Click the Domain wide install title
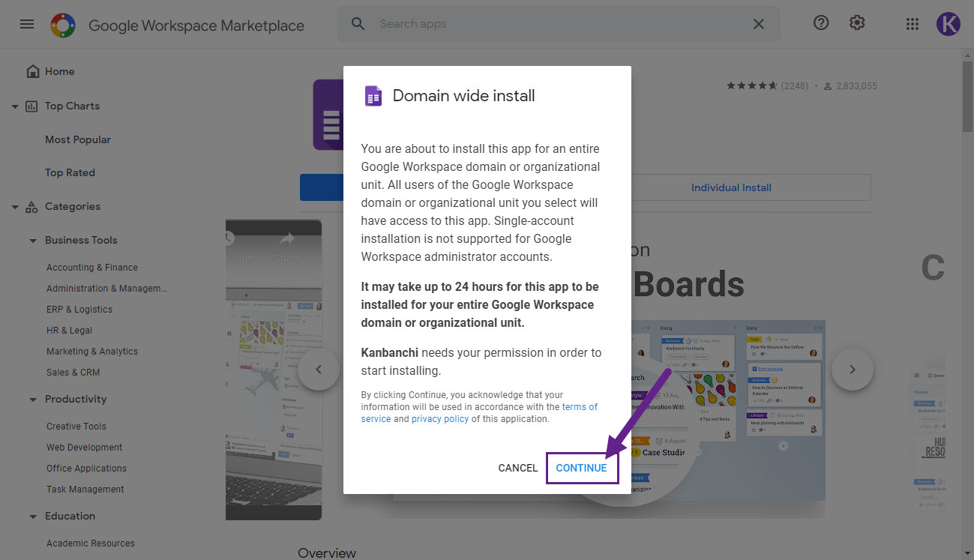974x560 pixels. coord(464,96)
